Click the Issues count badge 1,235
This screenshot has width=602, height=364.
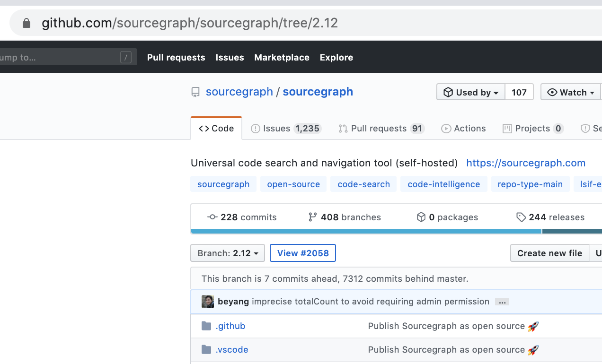(x=307, y=129)
